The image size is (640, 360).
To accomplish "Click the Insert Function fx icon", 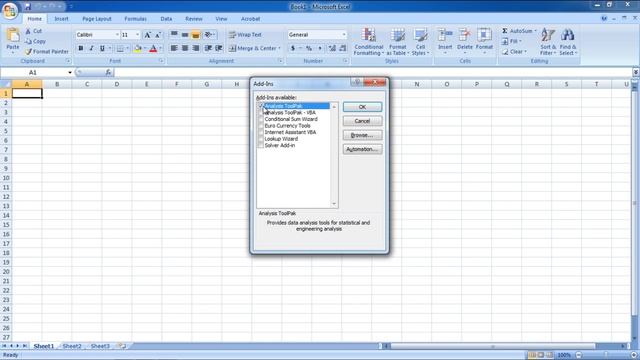I will (108, 72).
